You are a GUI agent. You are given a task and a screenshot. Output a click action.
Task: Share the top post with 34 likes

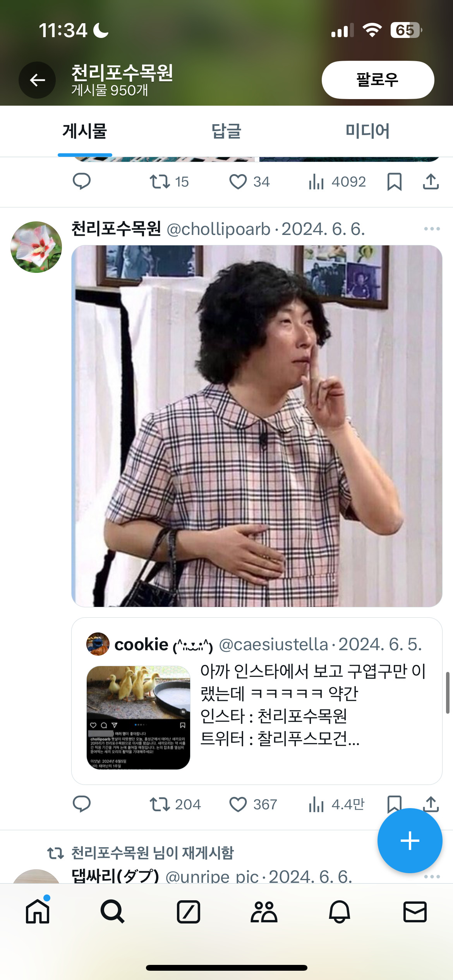click(431, 182)
